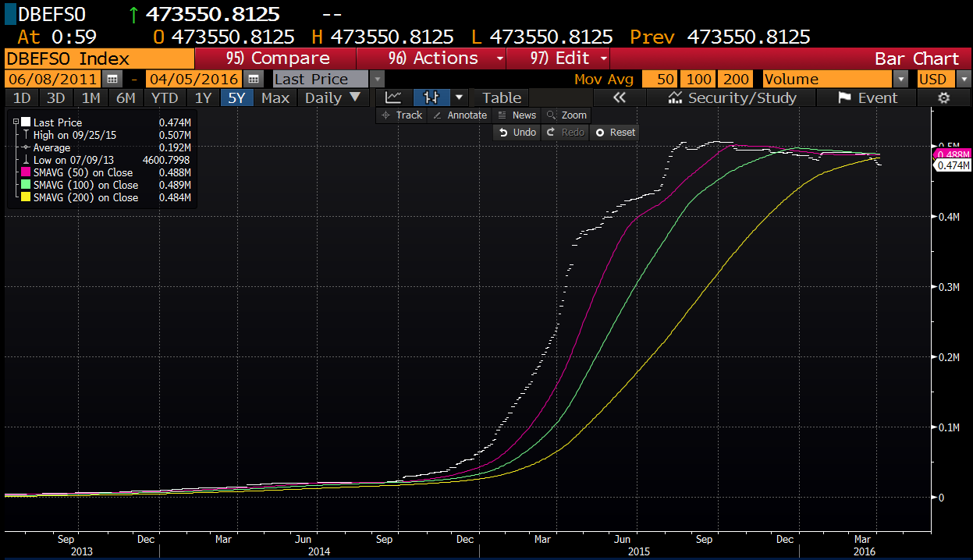Open the end date calendar picker
Image resolution: width=973 pixels, height=560 pixels.
pyautogui.click(x=253, y=79)
